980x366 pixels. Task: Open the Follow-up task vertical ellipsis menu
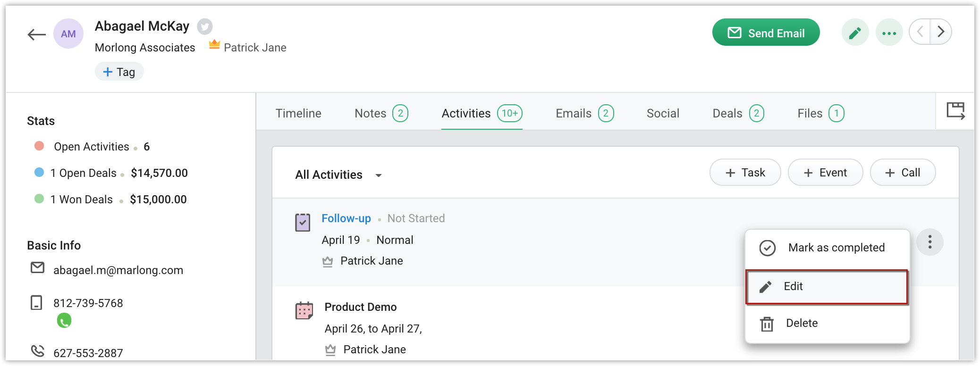coord(929,242)
